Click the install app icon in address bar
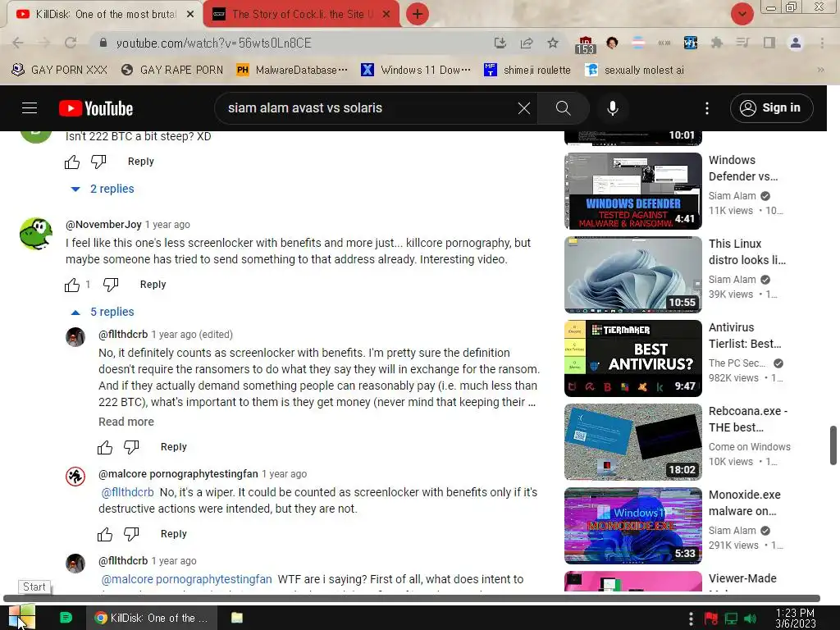The height and width of the screenshot is (630, 840). [500, 43]
